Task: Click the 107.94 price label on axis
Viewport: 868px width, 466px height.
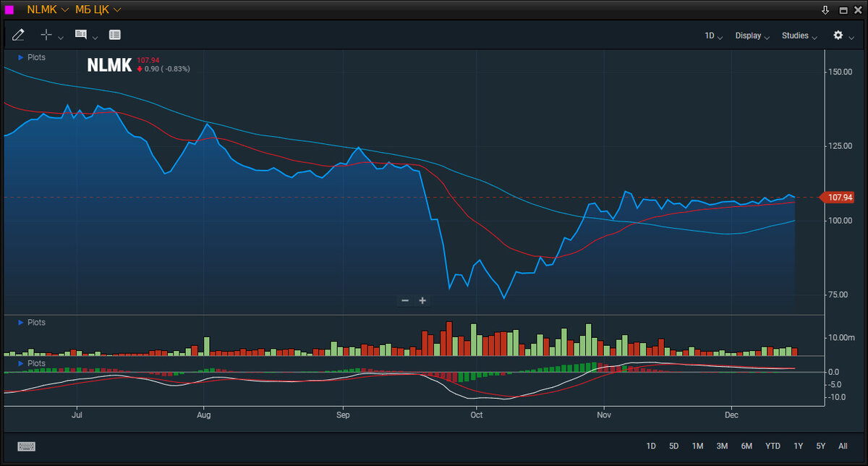Action: tap(838, 198)
